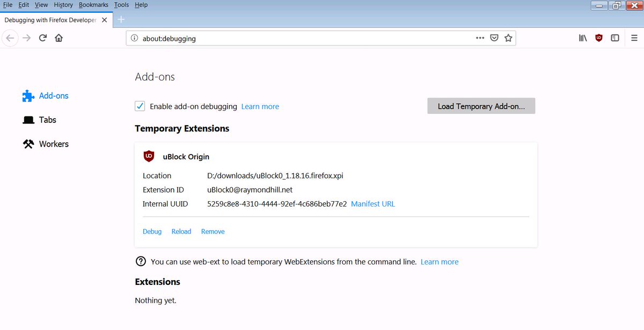Open the Firefox home page
This screenshot has height=330, width=644.
pyautogui.click(x=59, y=38)
